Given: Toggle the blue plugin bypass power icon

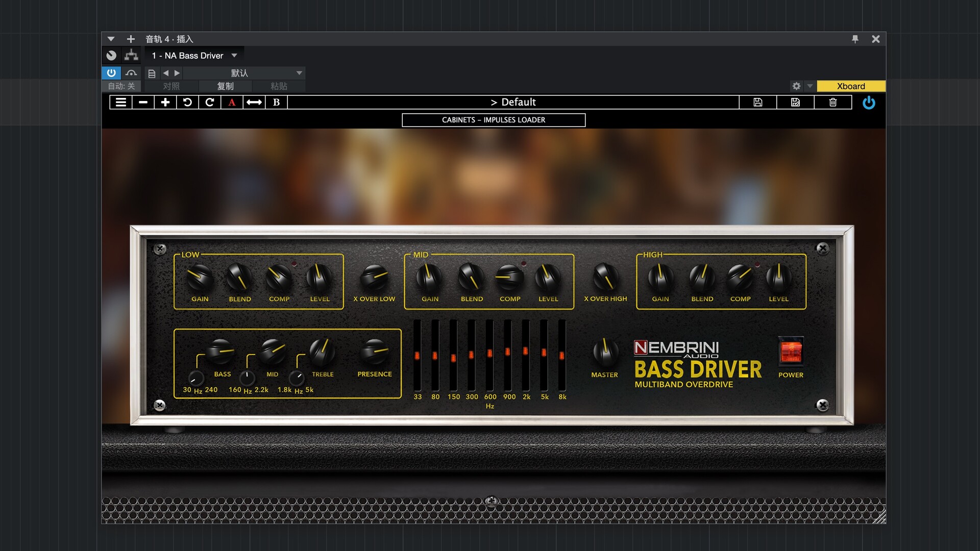Looking at the screenshot, I should click(x=869, y=103).
